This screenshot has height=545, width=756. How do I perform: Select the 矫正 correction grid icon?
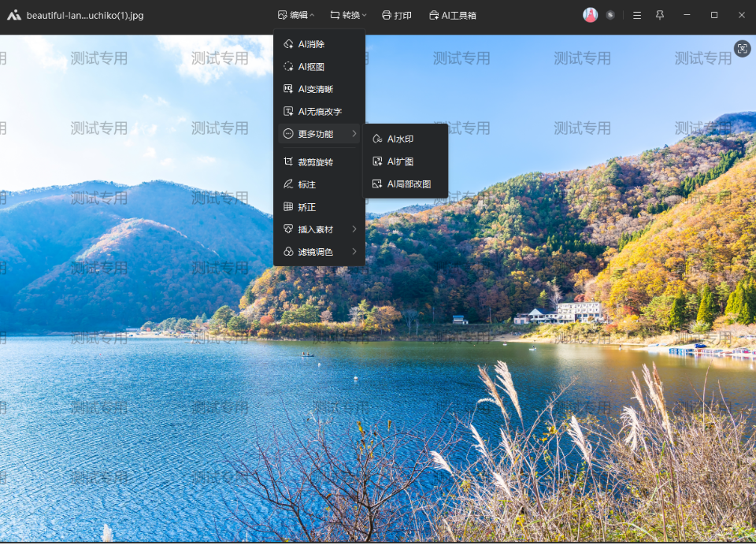[x=288, y=206]
